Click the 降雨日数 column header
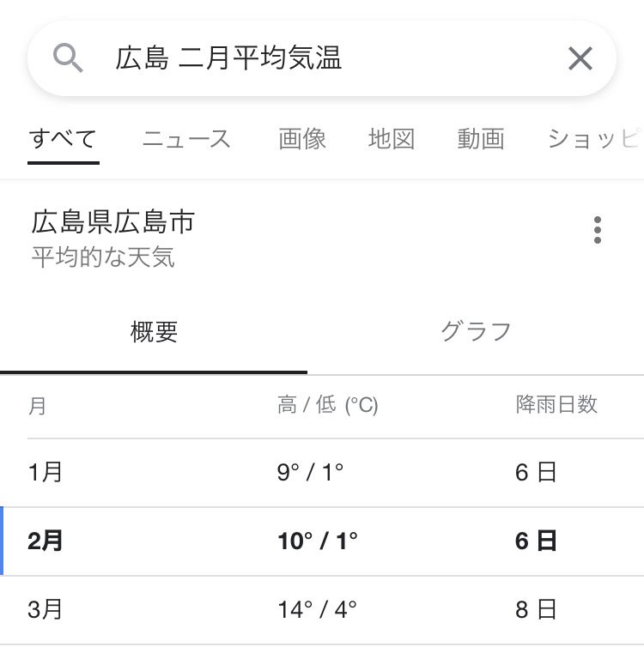The width and height of the screenshot is (644, 659). tap(556, 406)
